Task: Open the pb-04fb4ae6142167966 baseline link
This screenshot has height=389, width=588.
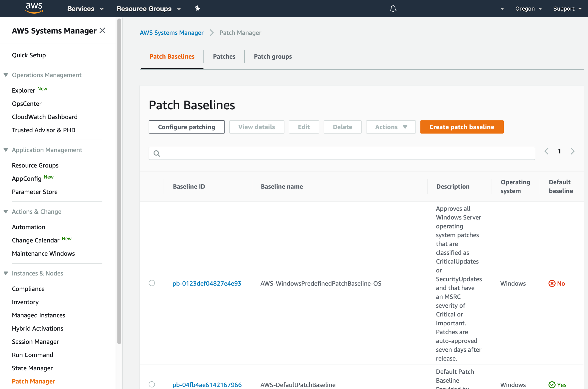Action: click(207, 385)
